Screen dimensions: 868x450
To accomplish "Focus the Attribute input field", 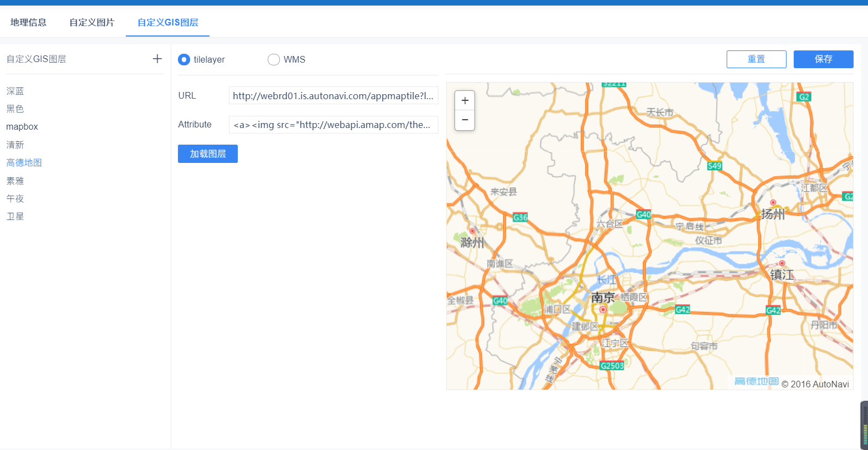I will [x=334, y=125].
